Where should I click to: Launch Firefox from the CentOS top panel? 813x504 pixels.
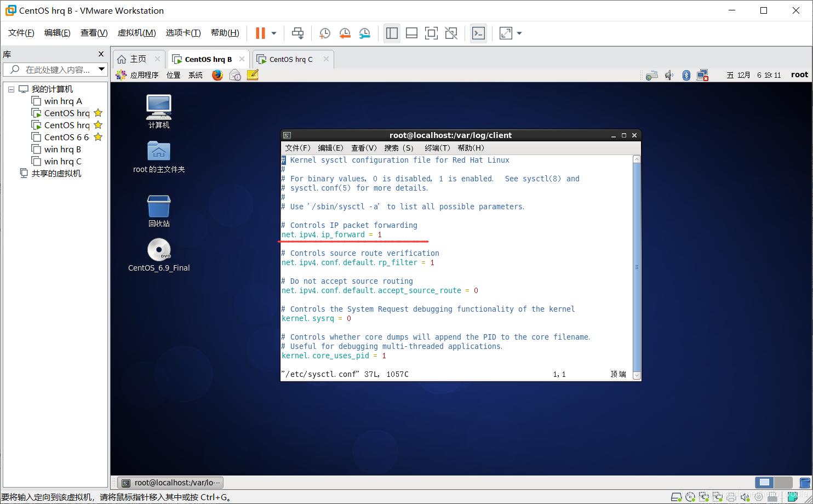pos(217,75)
